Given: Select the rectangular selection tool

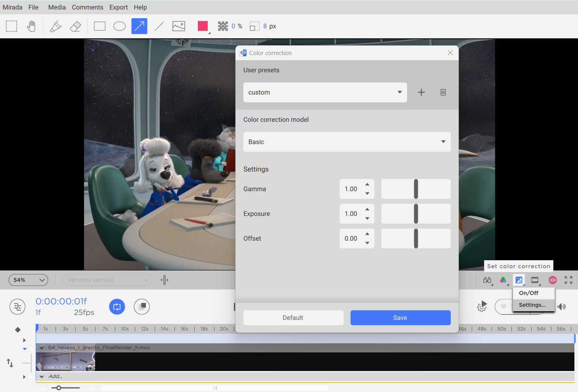Looking at the screenshot, I should click(11, 26).
